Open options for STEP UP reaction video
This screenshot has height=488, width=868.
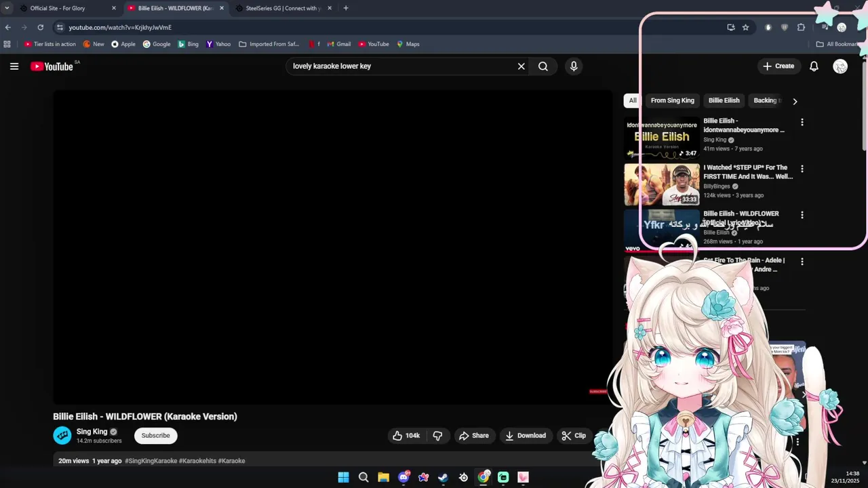pos(802,169)
